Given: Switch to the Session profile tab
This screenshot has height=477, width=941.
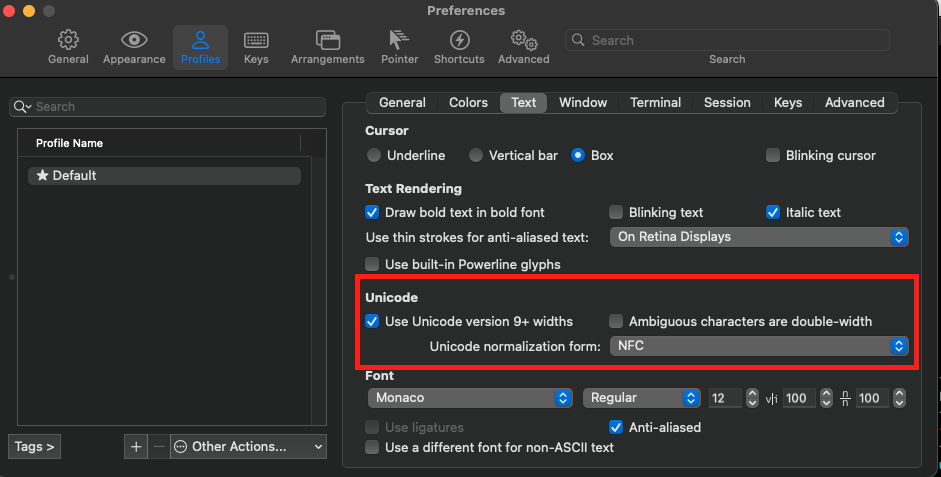Looking at the screenshot, I should pyautogui.click(x=727, y=103).
